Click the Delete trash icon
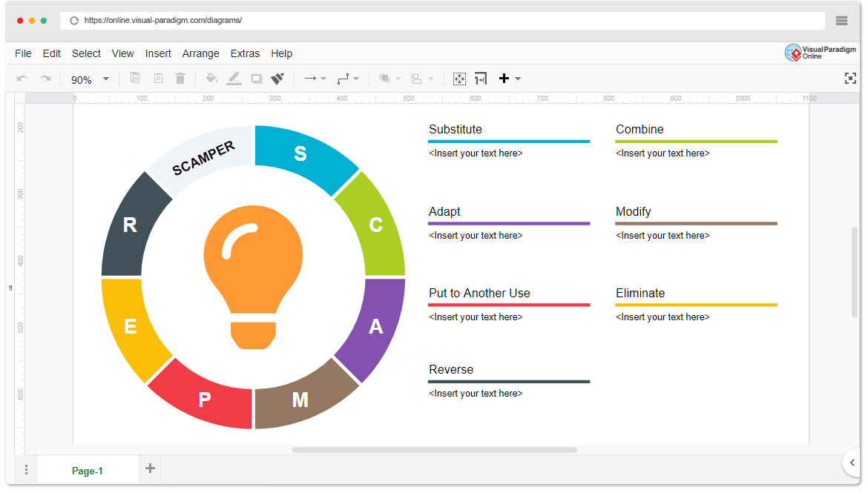The width and height of the screenshot is (868, 493). 180,78
